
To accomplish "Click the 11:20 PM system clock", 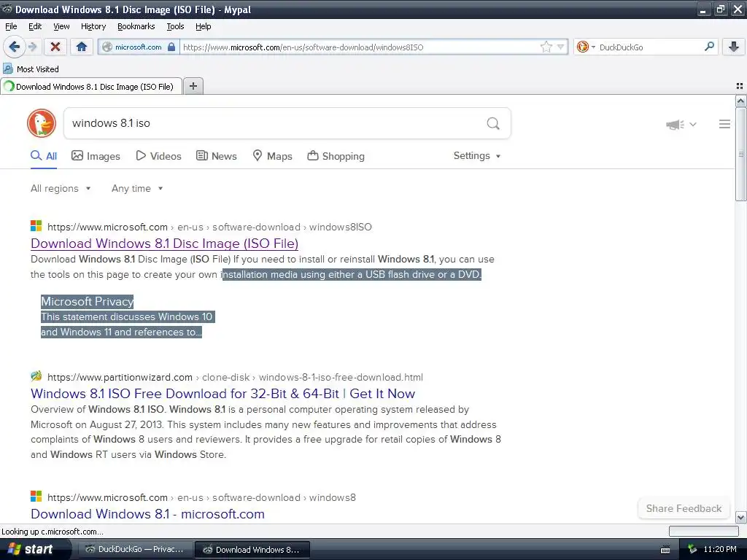I will [x=719, y=550].
